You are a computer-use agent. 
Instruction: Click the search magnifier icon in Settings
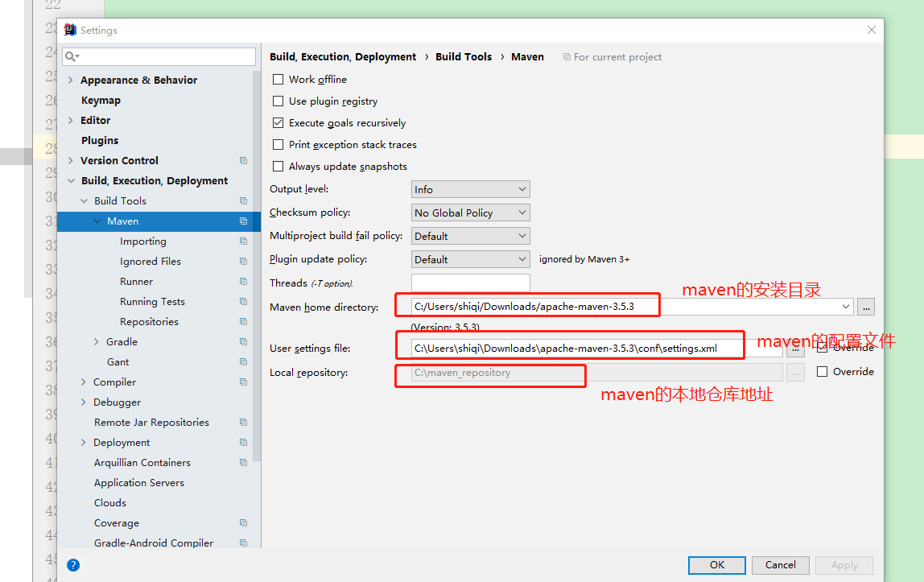[x=72, y=56]
